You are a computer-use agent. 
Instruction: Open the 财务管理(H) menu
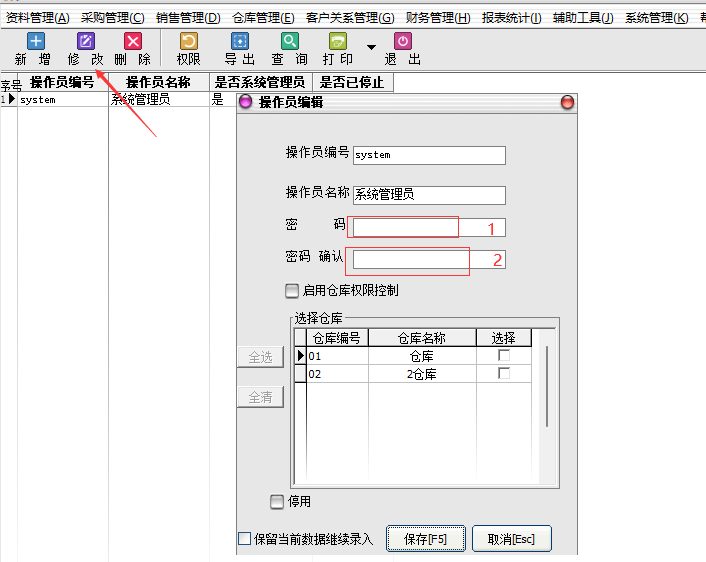pos(438,18)
